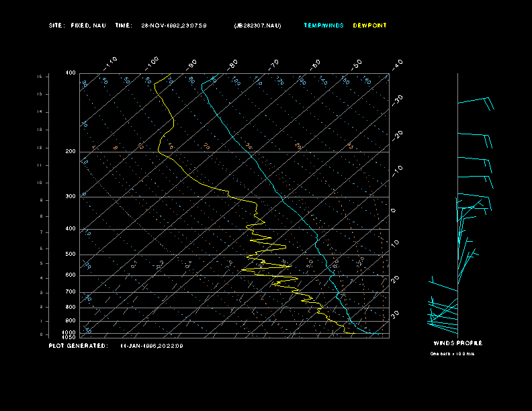Click the 500 pressure level label
The height and width of the screenshot is (411, 532).
71,255
